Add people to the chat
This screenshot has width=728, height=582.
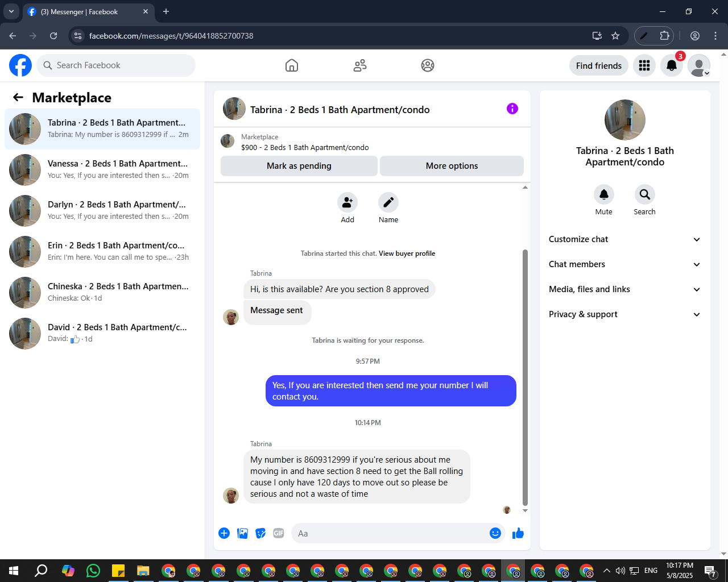click(x=348, y=202)
